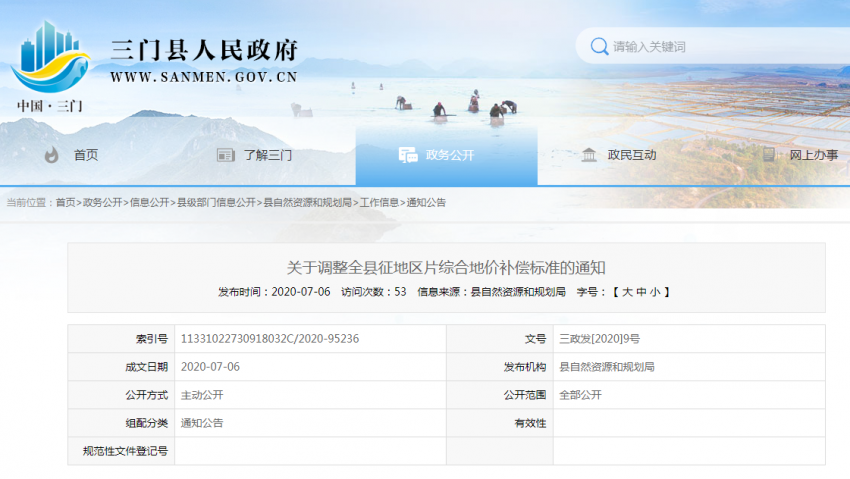Open the 政务公开 navigation tab
This screenshot has width=850, height=479.
pyautogui.click(x=449, y=155)
